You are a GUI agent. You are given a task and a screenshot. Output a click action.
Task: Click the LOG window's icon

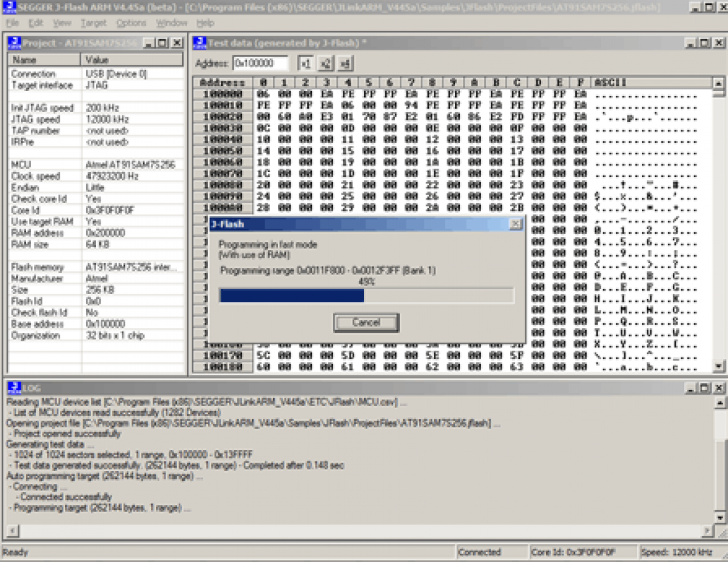tap(15, 387)
